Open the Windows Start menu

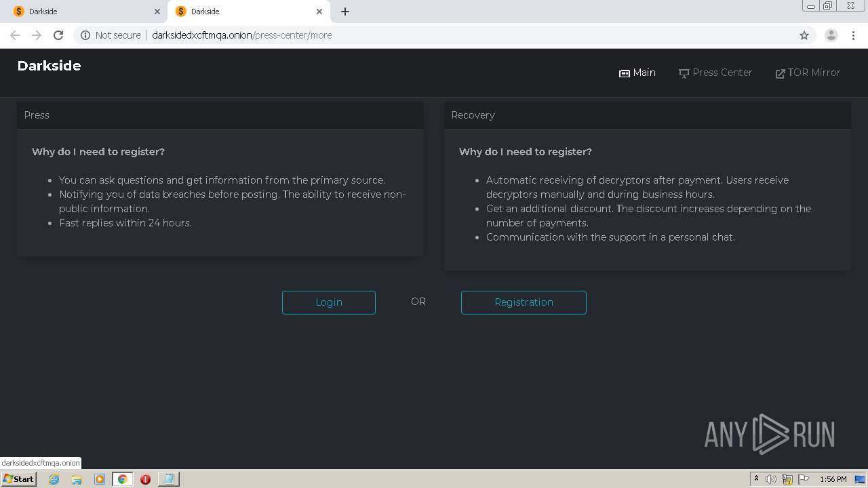tap(19, 479)
